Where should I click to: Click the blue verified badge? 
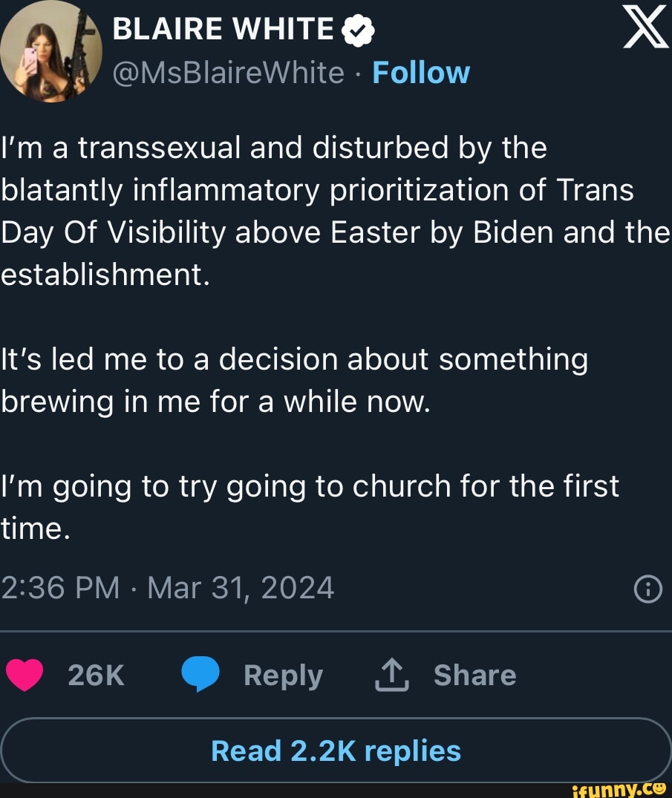(x=356, y=30)
